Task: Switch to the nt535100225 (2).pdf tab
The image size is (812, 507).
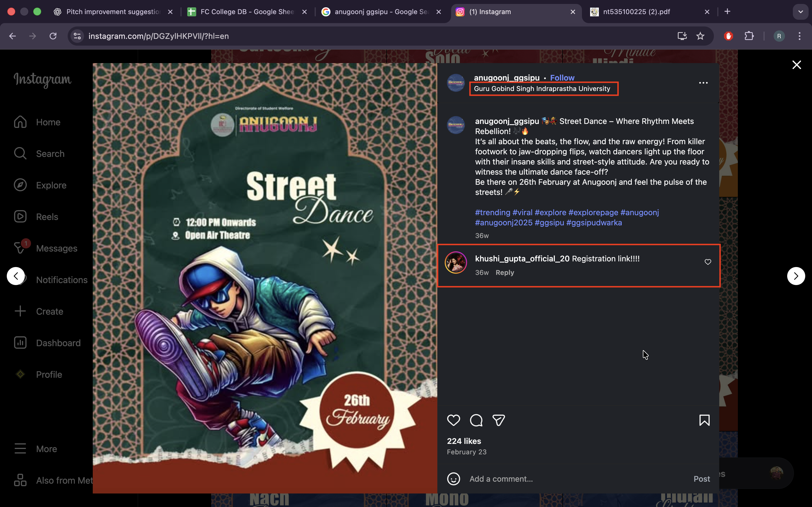Action: click(636, 12)
